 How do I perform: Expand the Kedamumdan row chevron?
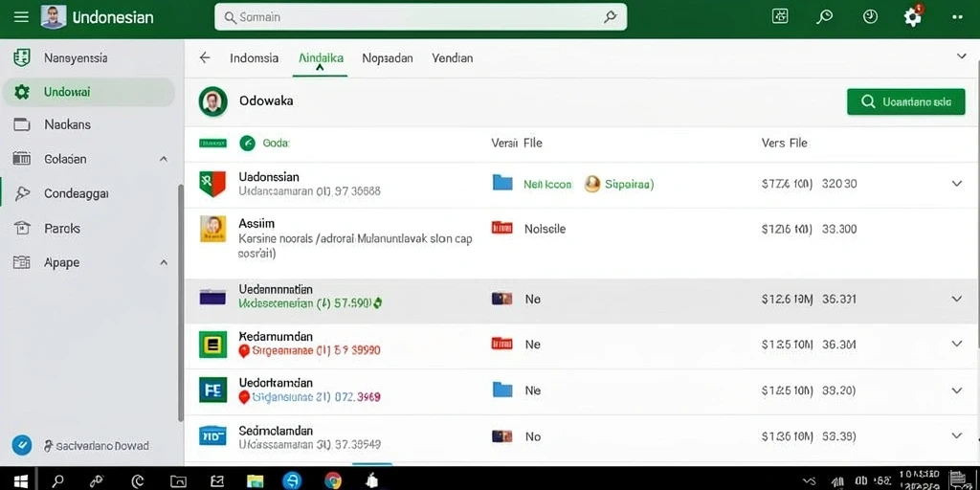(x=956, y=344)
